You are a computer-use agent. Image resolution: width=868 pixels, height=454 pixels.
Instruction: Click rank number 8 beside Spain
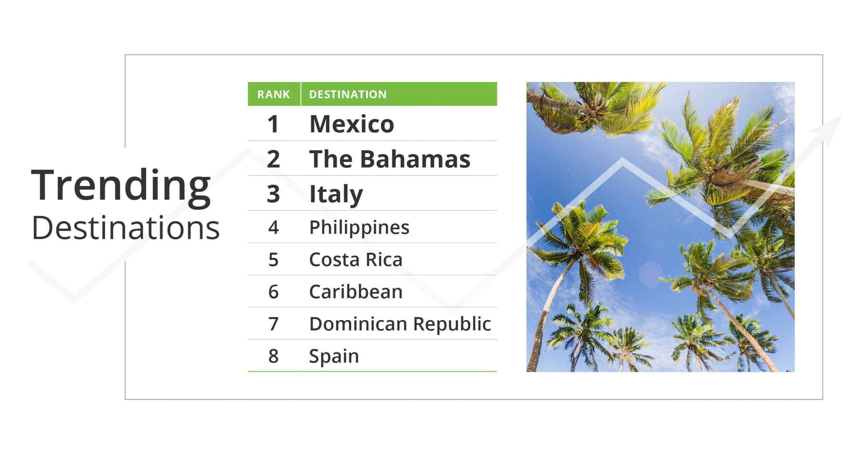point(273,356)
